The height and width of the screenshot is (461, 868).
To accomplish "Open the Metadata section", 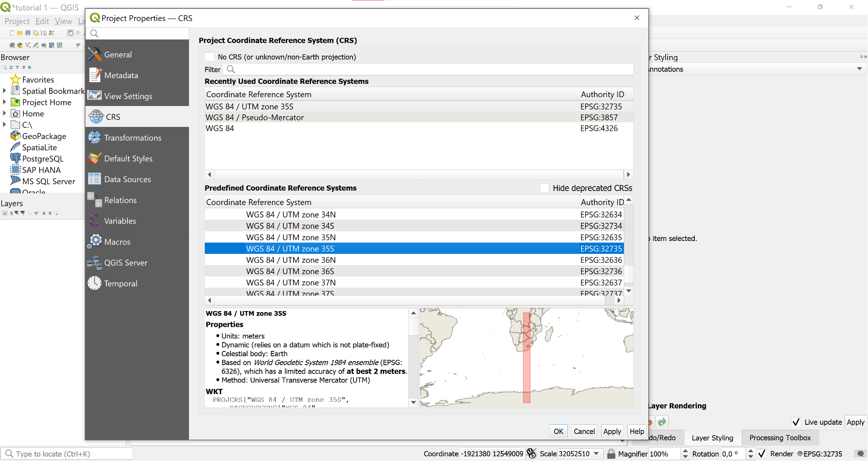I will tap(137, 75).
